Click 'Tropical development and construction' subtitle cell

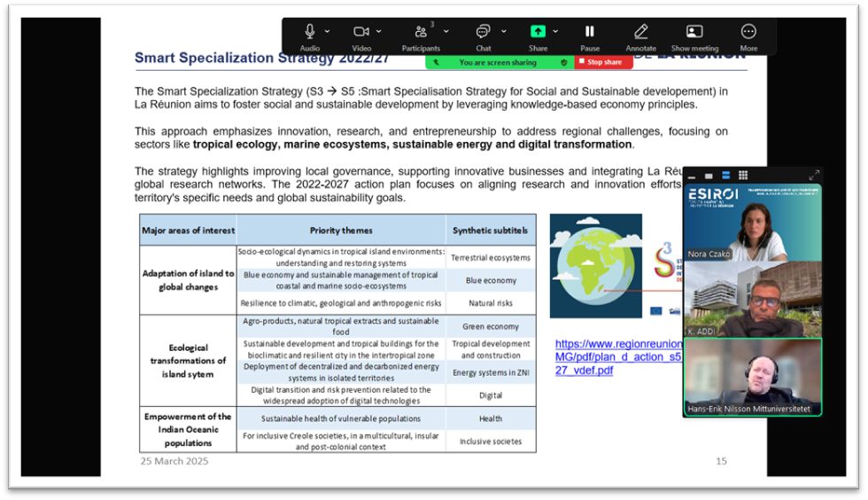(x=491, y=349)
